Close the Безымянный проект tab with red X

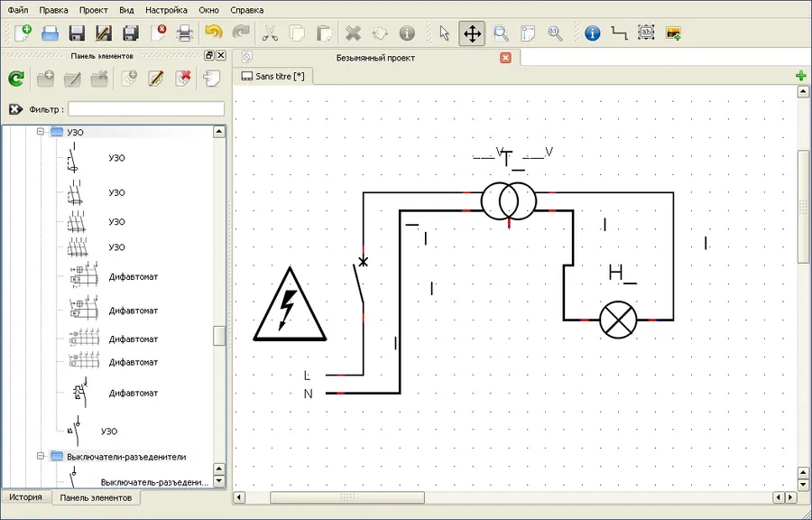pos(505,58)
